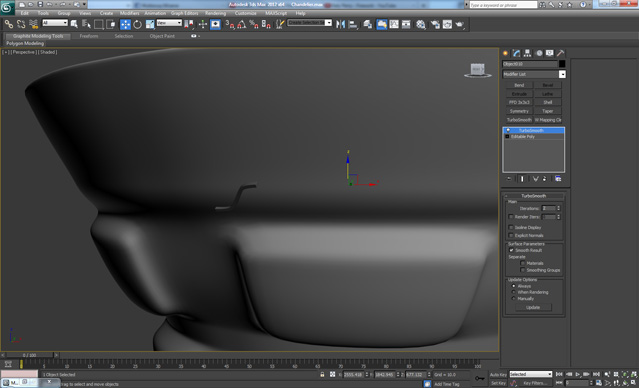The width and height of the screenshot is (639, 388).
Task: Open the Utilities hammer panel tab
Action: (x=561, y=53)
